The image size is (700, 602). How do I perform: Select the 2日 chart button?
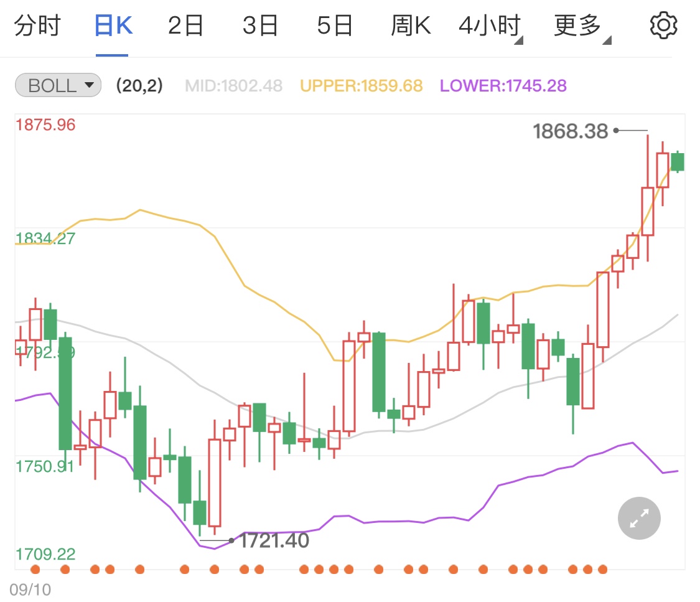point(185,25)
